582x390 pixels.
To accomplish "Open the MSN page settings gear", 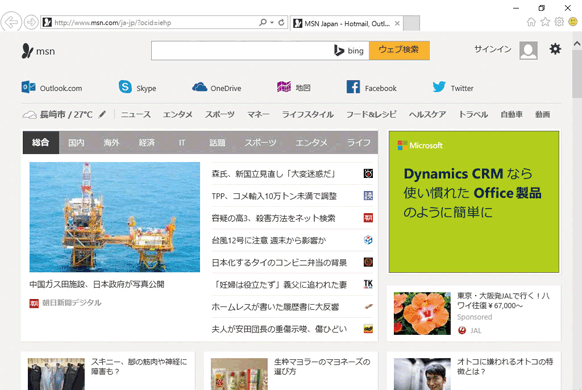I will [x=555, y=49].
